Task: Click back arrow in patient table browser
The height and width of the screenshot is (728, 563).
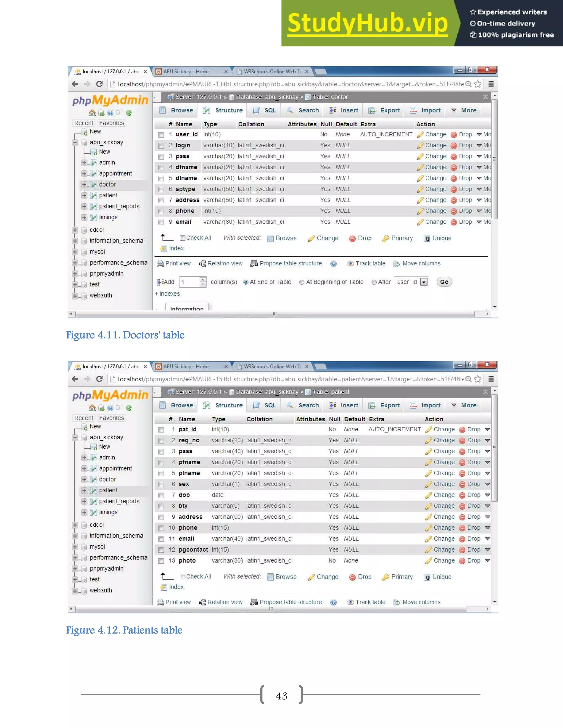Action: coord(75,379)
